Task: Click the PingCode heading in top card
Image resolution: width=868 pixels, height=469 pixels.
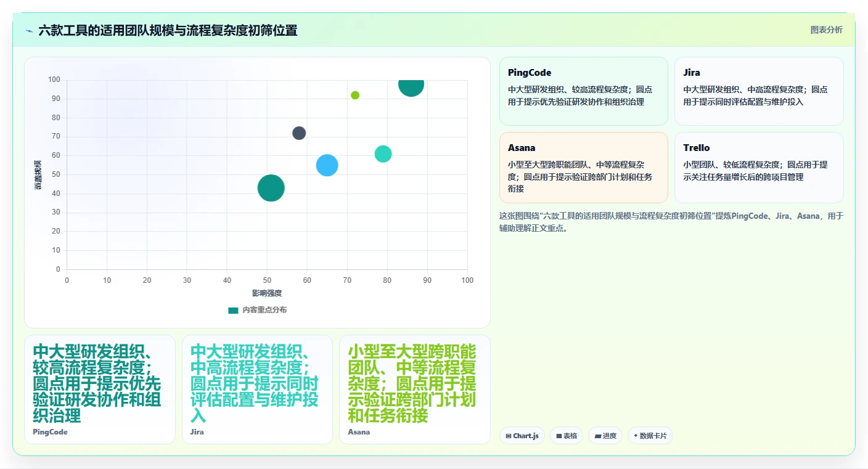Action: coord(530,73)
